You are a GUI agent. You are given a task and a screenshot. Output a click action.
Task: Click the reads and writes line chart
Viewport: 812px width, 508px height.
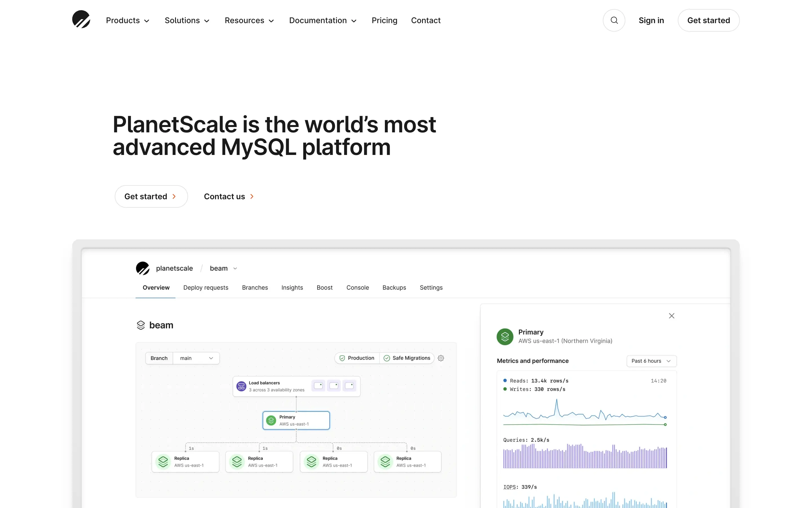(x=584, y=413)
